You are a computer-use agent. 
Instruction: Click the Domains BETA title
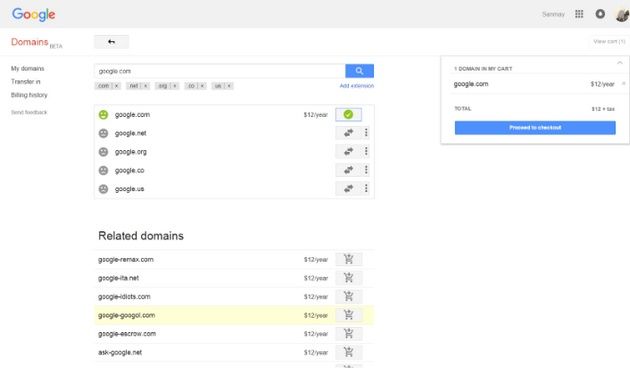point(36,42)
